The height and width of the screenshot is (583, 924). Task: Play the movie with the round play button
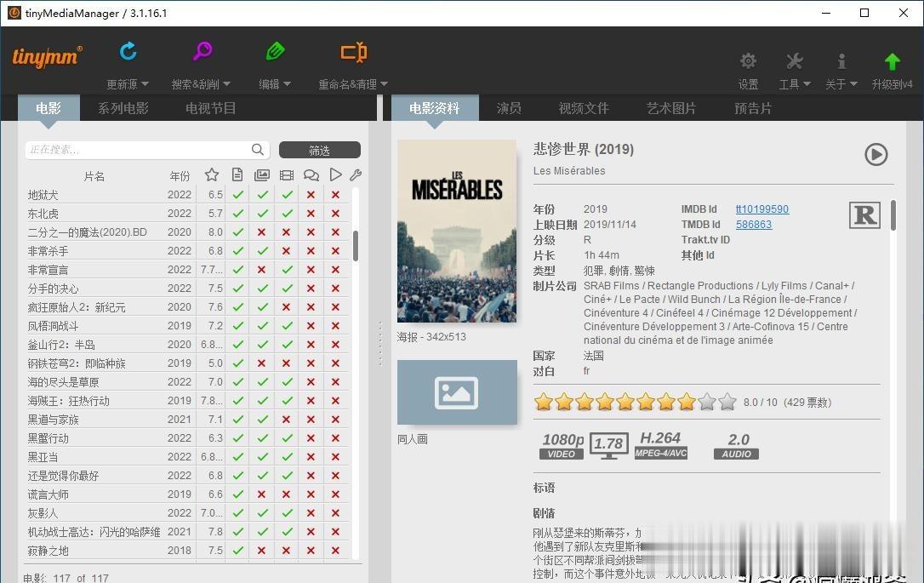(876, 154)
